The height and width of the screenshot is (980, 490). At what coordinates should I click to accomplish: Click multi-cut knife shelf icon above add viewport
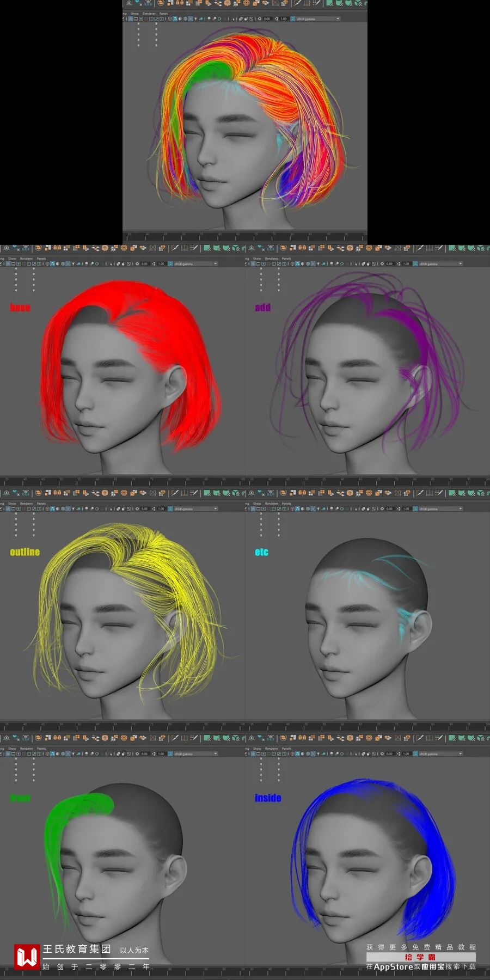click(420, 248)
